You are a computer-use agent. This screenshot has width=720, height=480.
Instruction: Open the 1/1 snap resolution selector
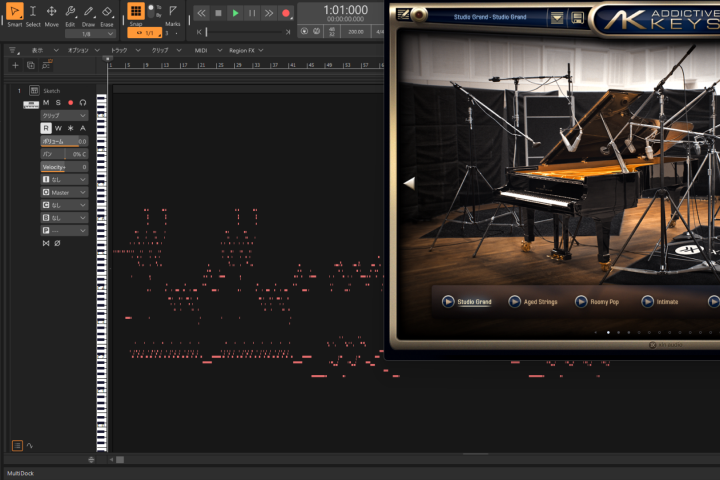pyautogui.click(x=145, y=33)
